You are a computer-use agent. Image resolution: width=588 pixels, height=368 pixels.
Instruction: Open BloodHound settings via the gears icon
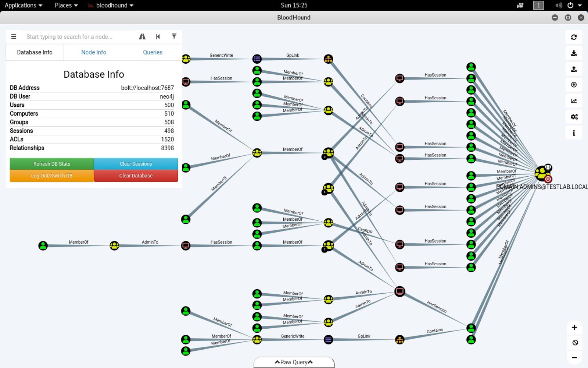pos(574,117)
